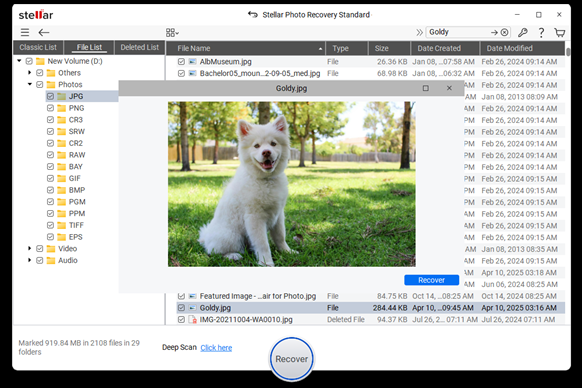Expand the Audio folder node
This screenshot has height=388, width=582.
pos(30,260)
